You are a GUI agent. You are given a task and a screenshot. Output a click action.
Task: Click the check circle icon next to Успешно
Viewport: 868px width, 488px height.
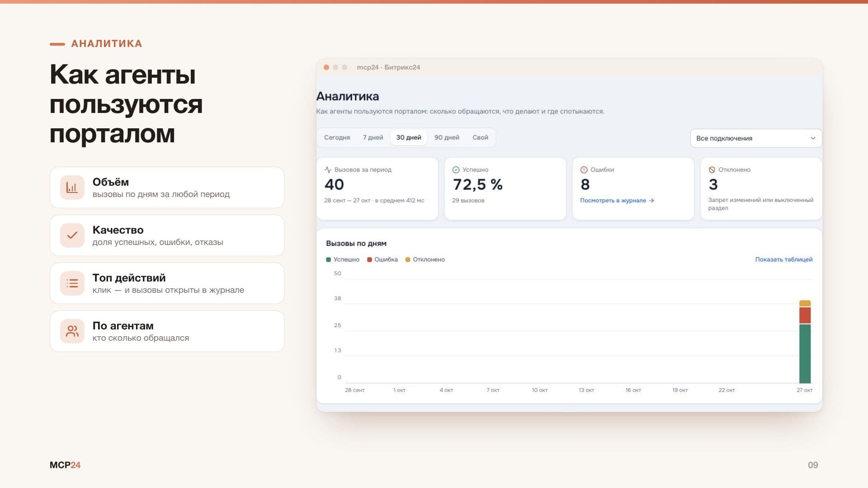(x=456, y=170)
